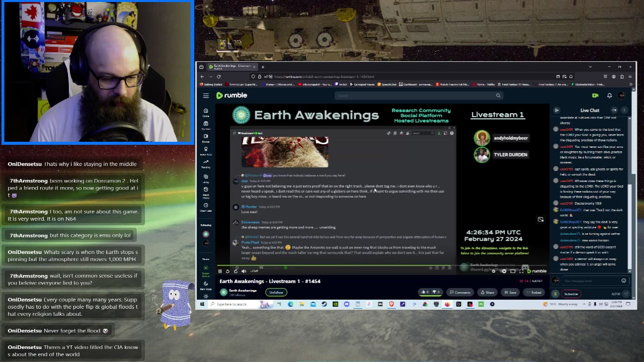Screen dimensions: 644x362
Task: Click the browser address bar URL
Action: click(x=325, y=76)
